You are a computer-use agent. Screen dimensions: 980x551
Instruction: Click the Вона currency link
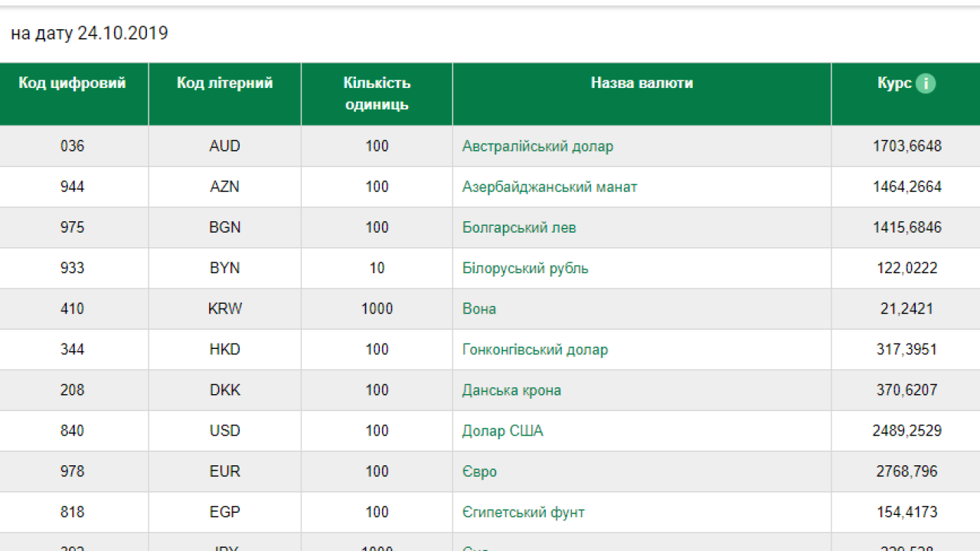(479, 308)
